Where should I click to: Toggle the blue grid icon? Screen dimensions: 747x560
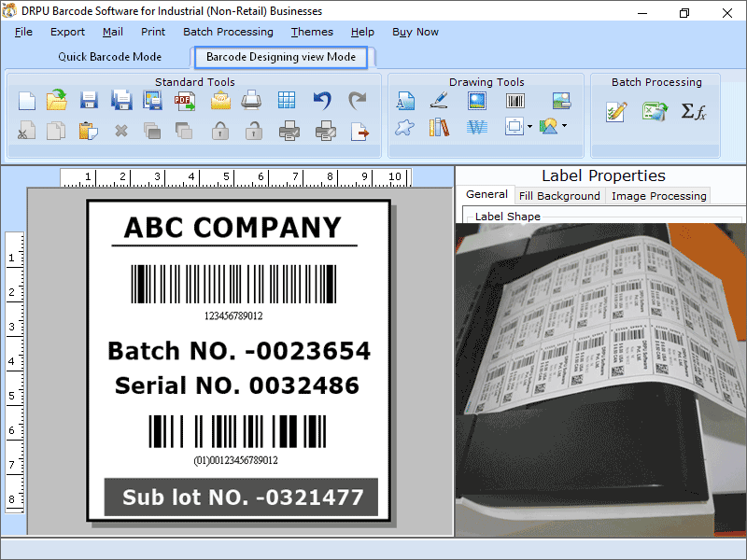287,100
